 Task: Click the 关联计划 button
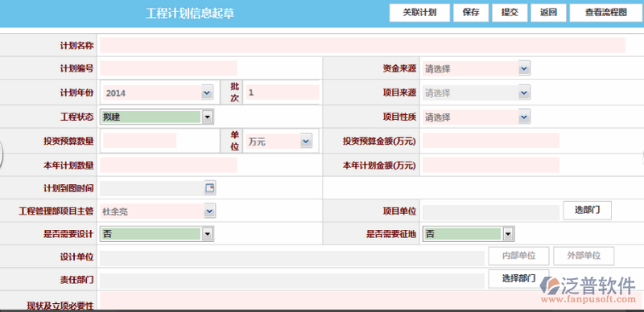[x=419, y=13]
